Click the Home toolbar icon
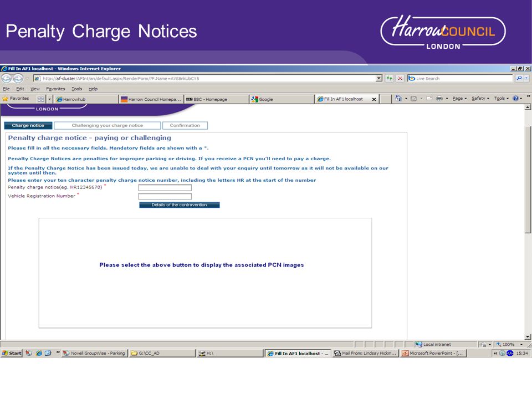The image size is (532, 399). tap(398, 99)
